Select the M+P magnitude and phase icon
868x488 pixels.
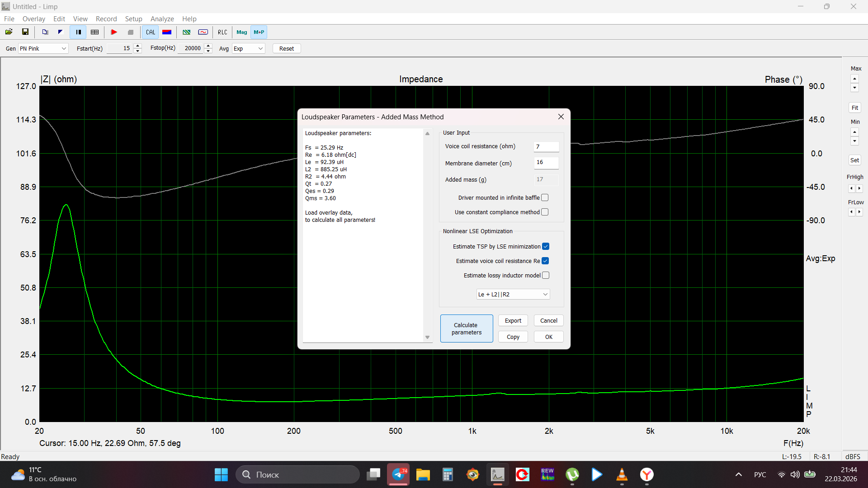pyautogui.click(x=259, y=32)
